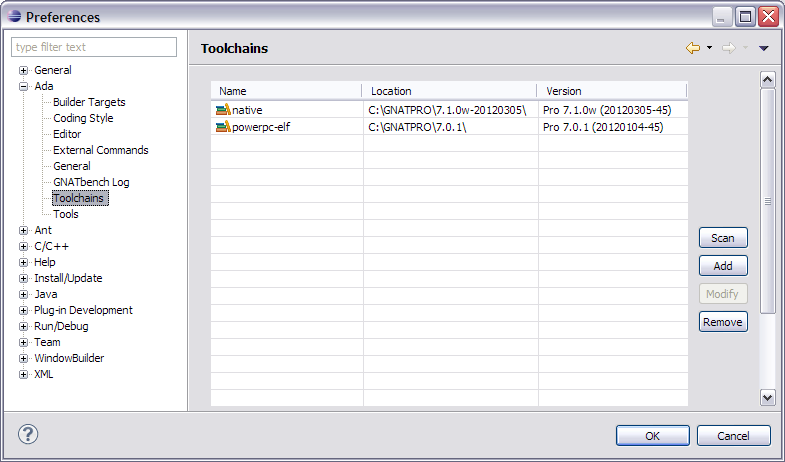Click location C:\GNATPRO\7.1.0w-20120305\
785x462 pixels.
click(x=447, y=110)
